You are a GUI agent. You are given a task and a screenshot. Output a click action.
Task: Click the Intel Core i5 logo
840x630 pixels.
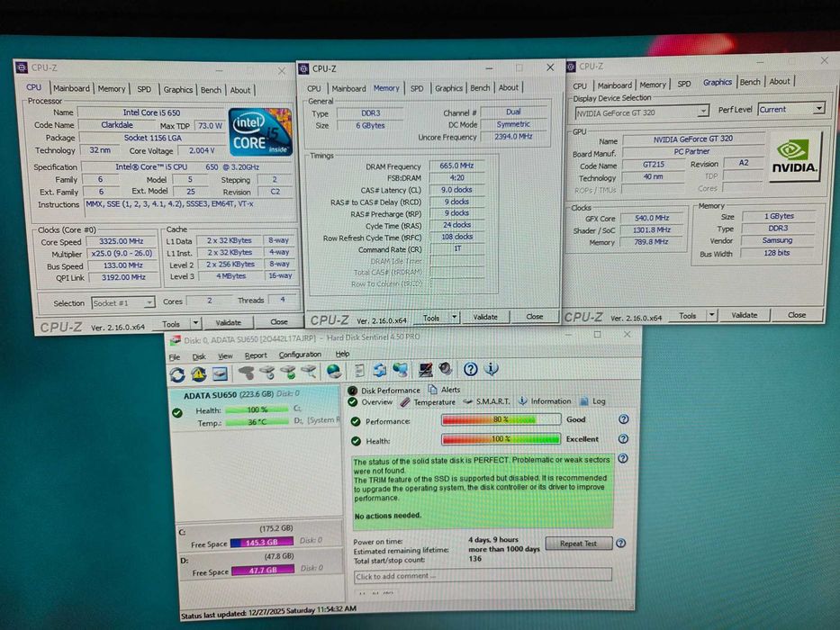coord(260,131)
